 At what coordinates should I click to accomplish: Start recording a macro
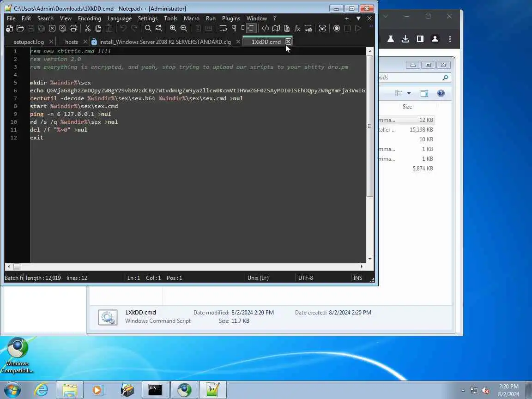pos(337,29)
